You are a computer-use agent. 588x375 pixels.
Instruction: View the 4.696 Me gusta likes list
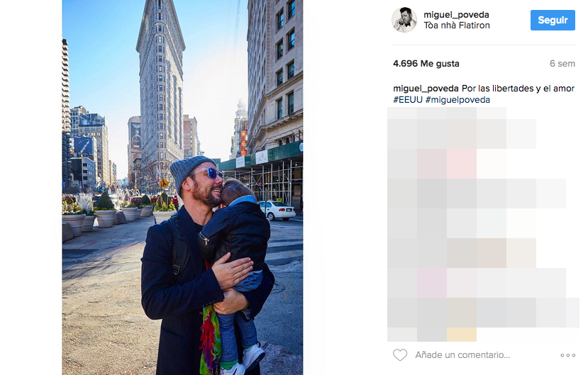coord(426,64)
